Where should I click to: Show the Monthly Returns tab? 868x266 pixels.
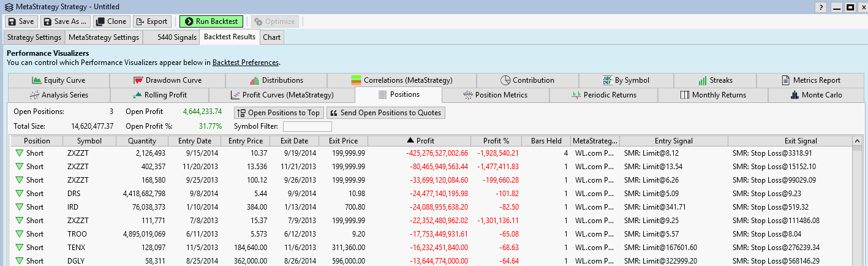coord(713,95)
